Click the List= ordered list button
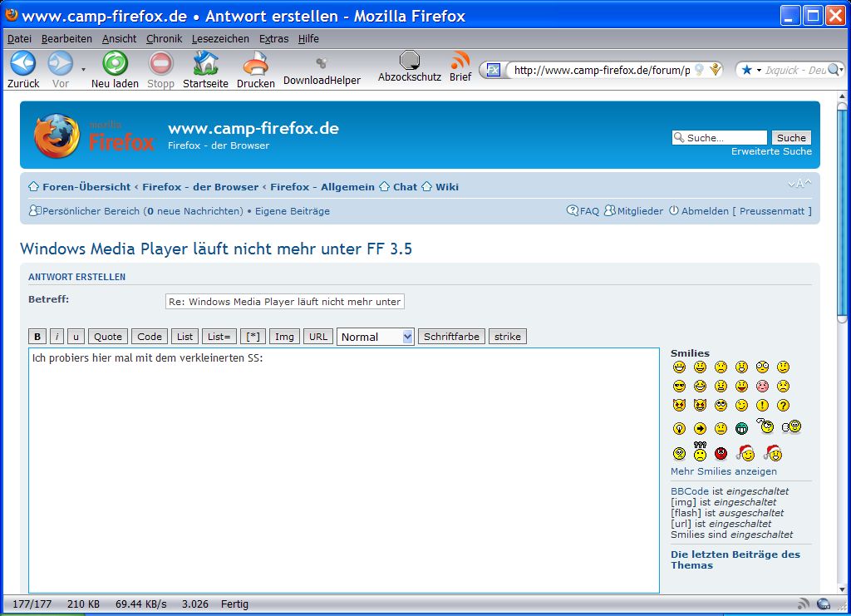Image resolution: width=851 pixels, height=616 pixels. click(219, 337)
